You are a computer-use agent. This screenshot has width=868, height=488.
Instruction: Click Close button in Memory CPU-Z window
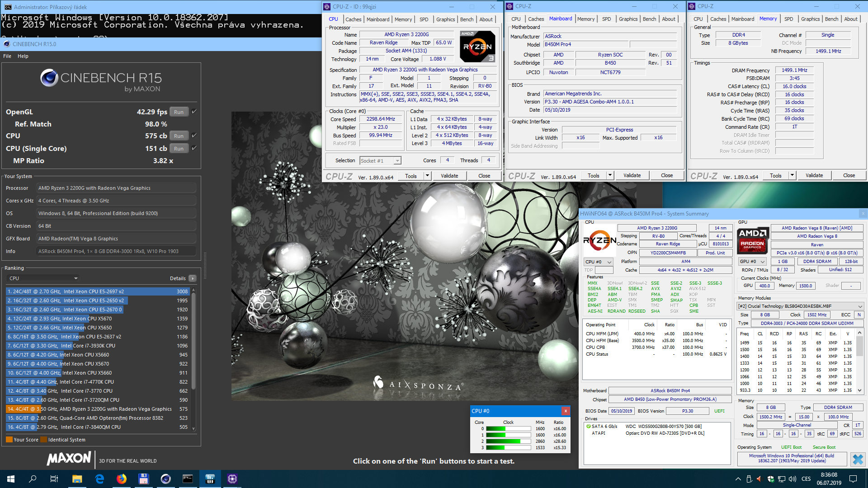[849, 175]
